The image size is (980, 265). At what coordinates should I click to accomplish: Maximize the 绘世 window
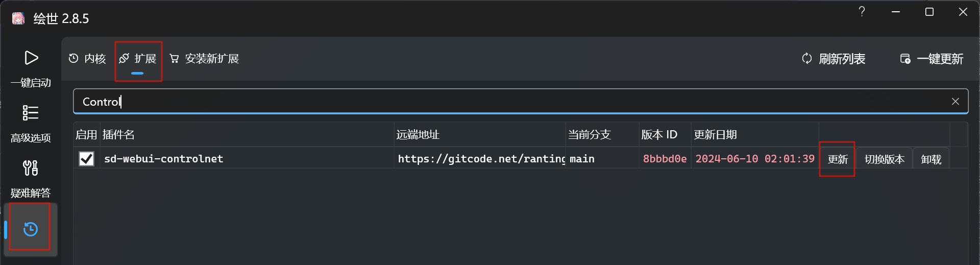[x=929, y=12]
